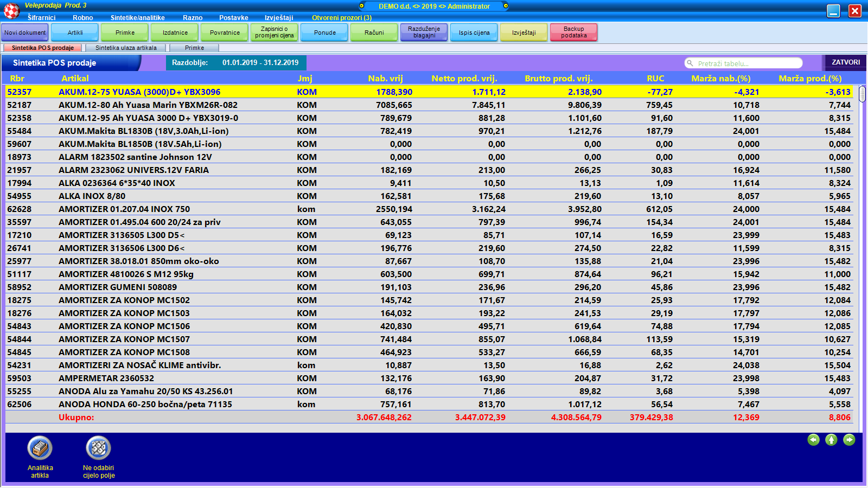This screenshot has width=868, height=488.
Task: Click the application logo icon in title bar
Action: 11,10
